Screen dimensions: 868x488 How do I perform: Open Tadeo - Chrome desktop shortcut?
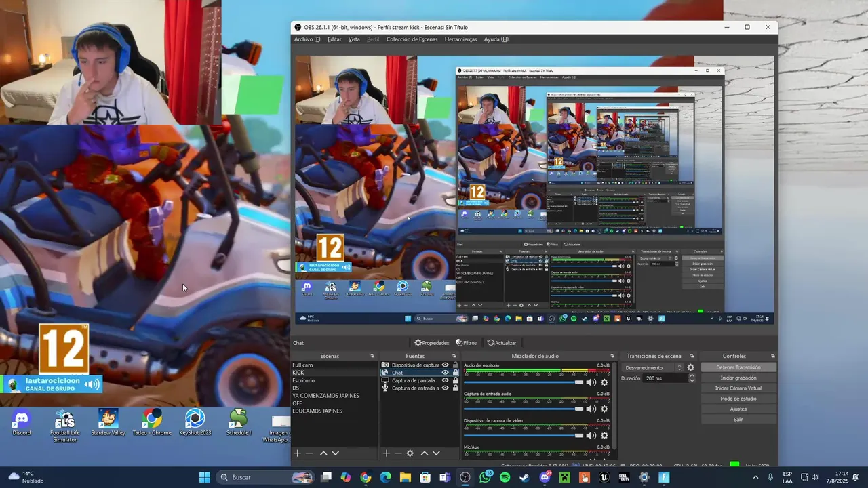click(x=152, y=424)
